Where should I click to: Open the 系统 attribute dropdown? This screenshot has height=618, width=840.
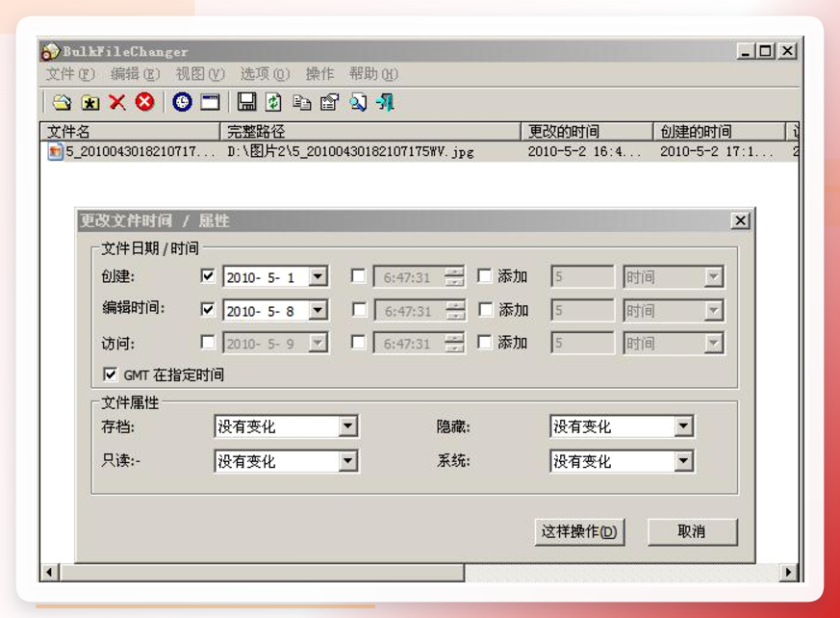(x=683, y=460)
